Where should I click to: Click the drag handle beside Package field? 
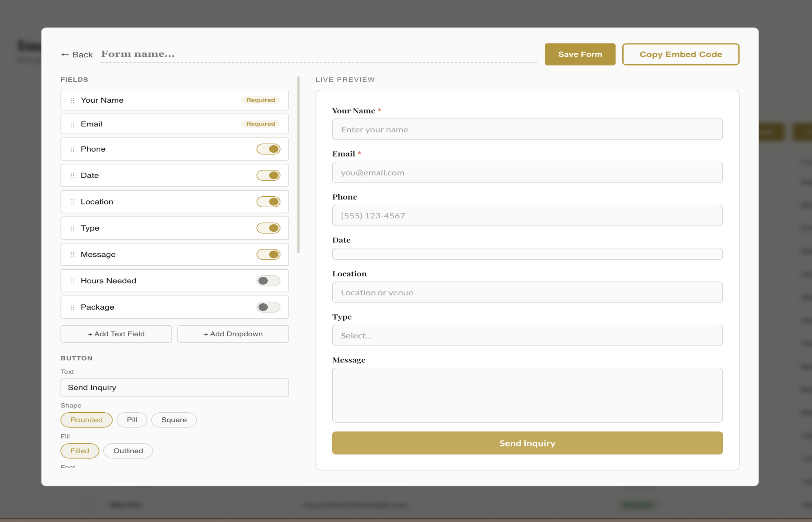(x=72, y=307)
